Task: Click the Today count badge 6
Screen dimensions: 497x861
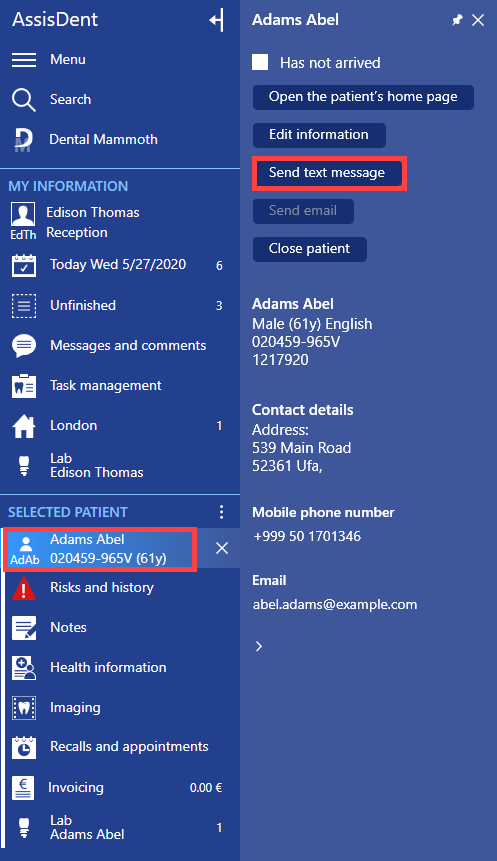Action: point(219,266)
